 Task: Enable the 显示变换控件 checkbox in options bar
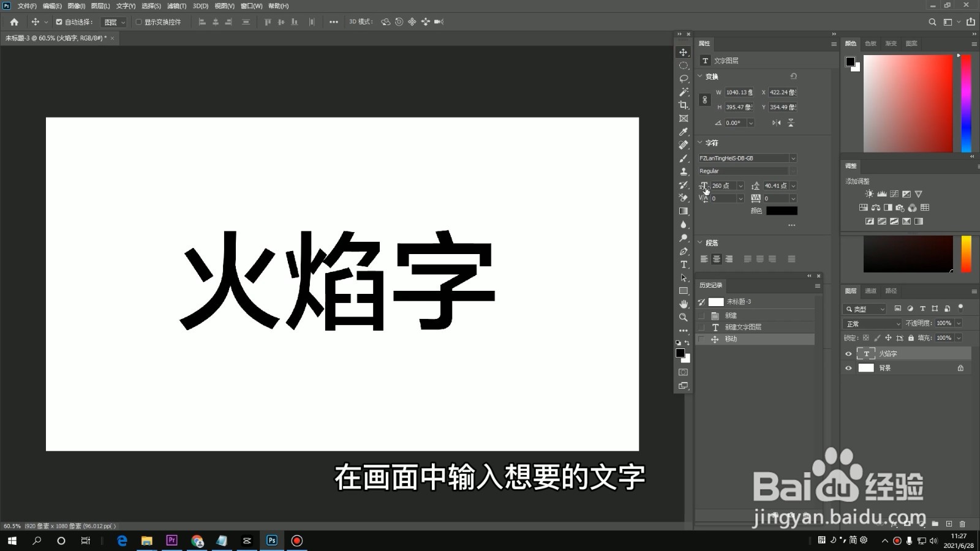click(x=140, y=22)
